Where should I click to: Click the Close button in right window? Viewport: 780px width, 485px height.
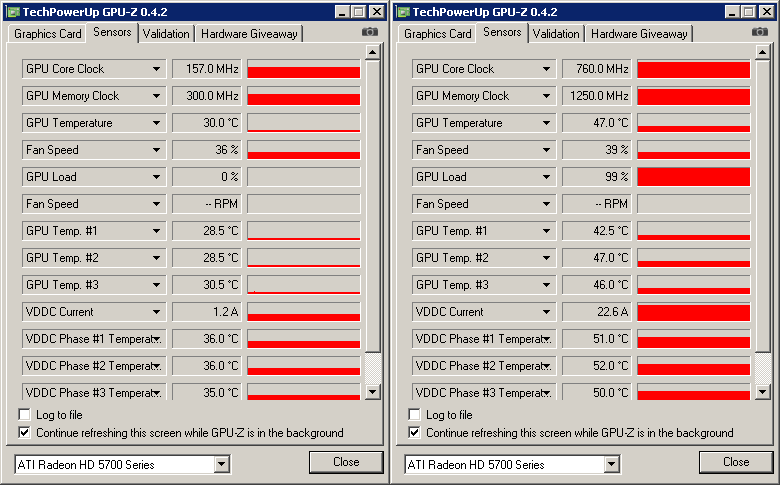click(x=736, y=462)
